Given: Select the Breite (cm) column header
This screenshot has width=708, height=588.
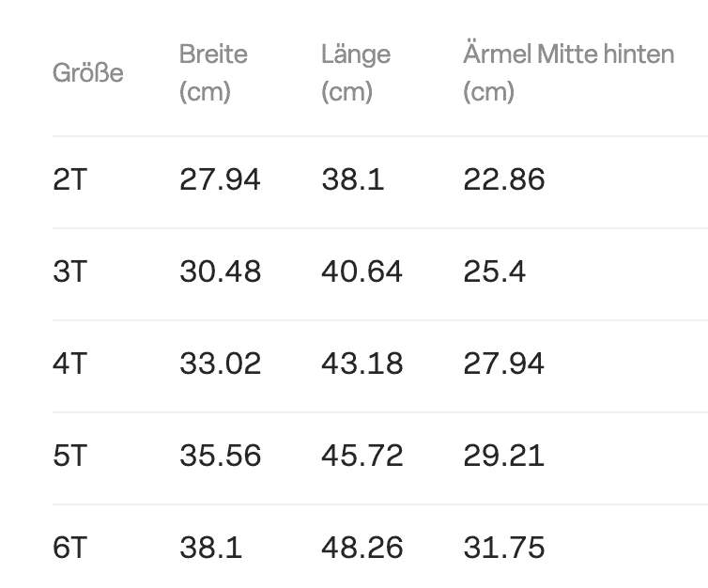Looking at the screenshot, I should [213, 72].
